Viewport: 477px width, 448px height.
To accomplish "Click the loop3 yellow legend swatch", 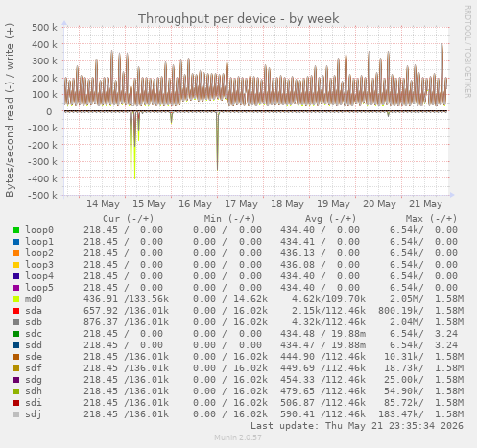I will coord(16,265).
